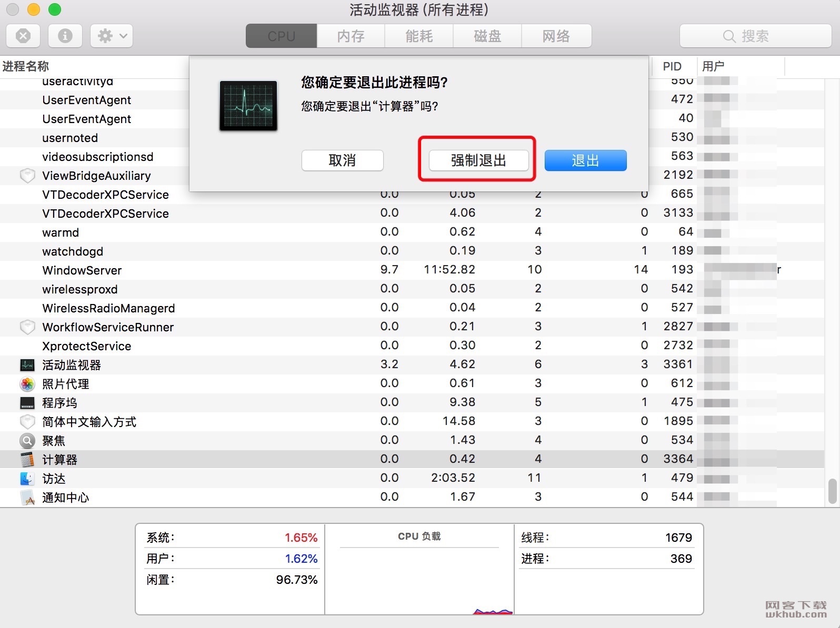
Task: Switch to the 网络 tab
Action: pyautogui.click(x=556, y=36)
